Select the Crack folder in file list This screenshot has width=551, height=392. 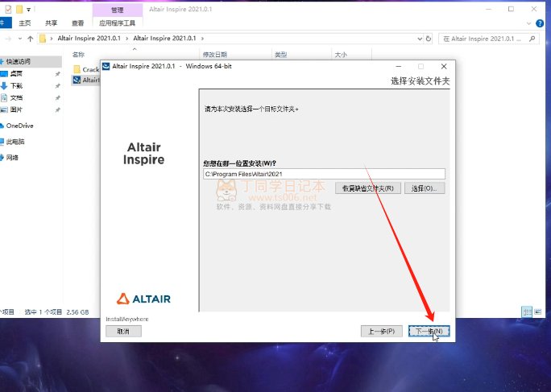pyautogui.click(x=86, y=69)
